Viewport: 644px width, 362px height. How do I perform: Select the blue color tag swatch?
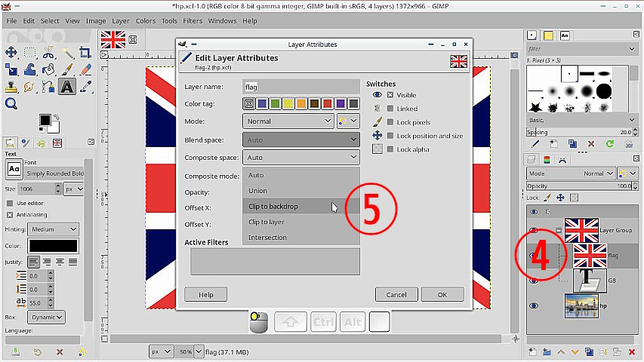point(262,104)
